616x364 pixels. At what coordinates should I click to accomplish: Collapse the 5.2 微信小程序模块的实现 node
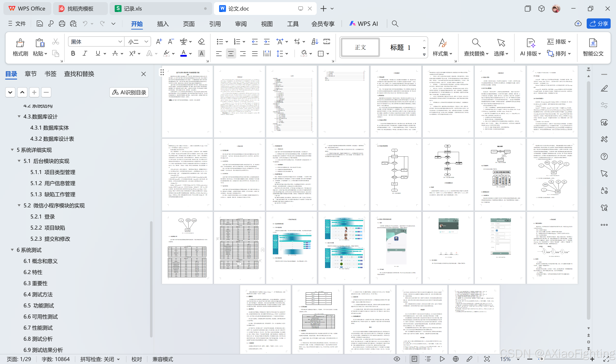tap(19, 205)
